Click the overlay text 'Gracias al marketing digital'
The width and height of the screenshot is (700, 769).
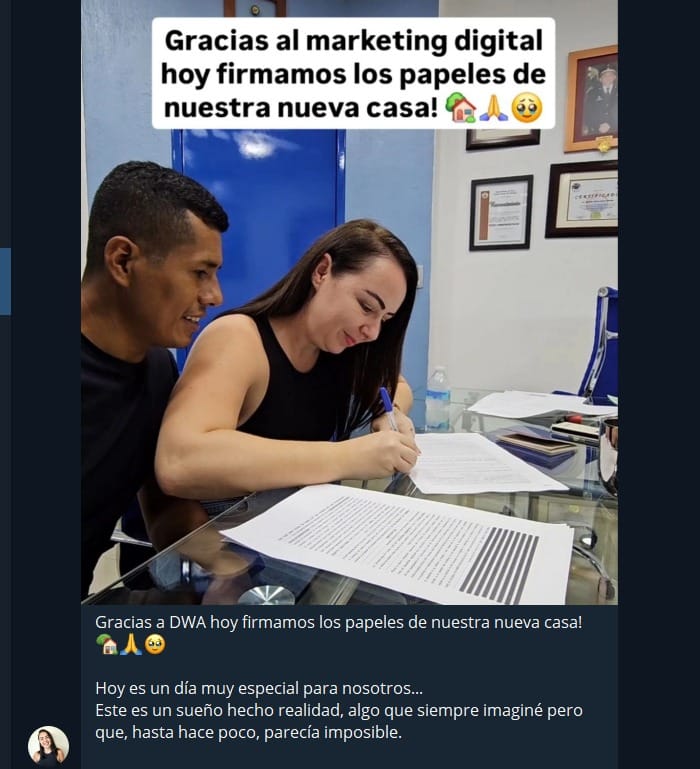point(354,41)
